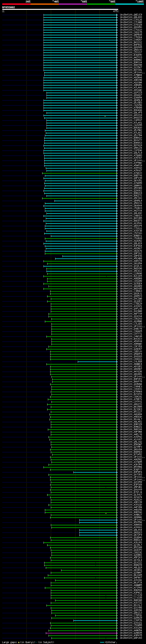This screenshot has width=146, height=644.
Task: Select the UniRef100_B8AY88 label
Action: (131, 65)
